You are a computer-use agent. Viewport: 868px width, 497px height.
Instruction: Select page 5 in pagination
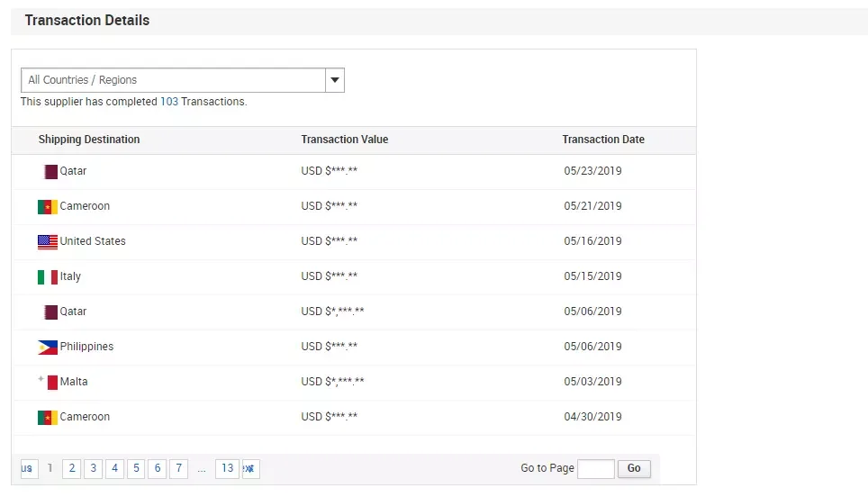[x=136, y=468]
